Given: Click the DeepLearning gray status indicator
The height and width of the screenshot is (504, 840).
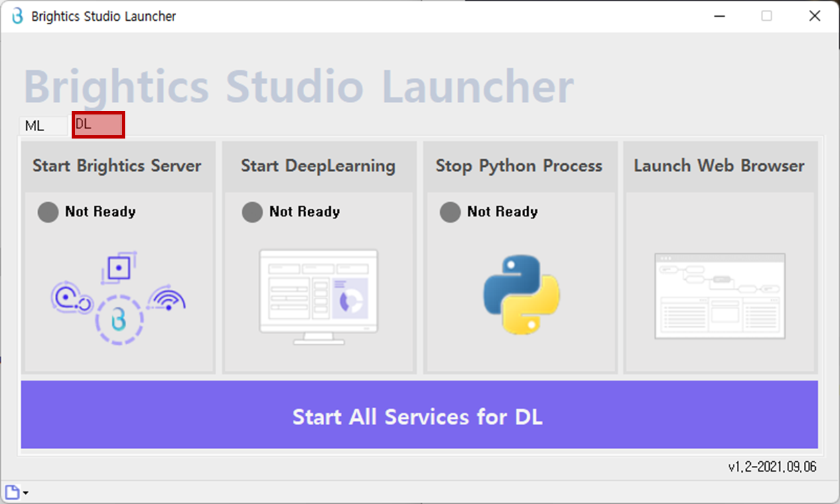Looking at the screenshot, I should tap(252, 212).
